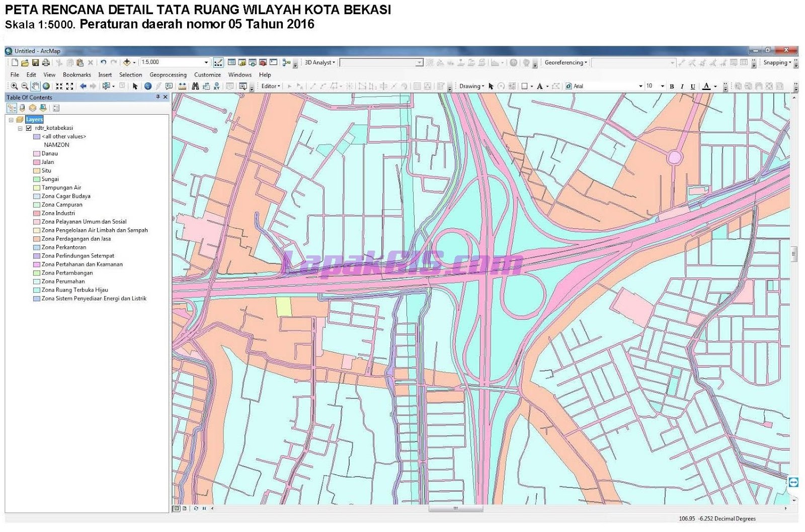Switch Table Of Contents to List By Selection
The height and width of the screenshot is (532, 805).
point(43,108)
